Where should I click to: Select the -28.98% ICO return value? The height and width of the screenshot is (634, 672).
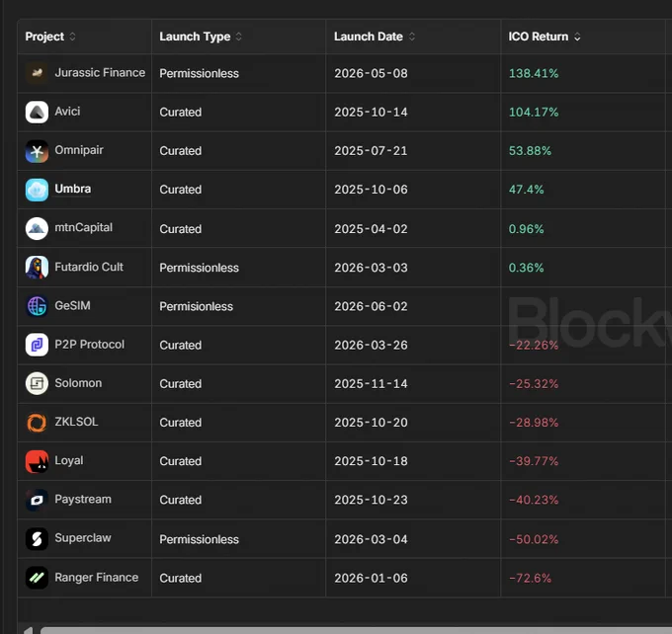click(534, 423)
